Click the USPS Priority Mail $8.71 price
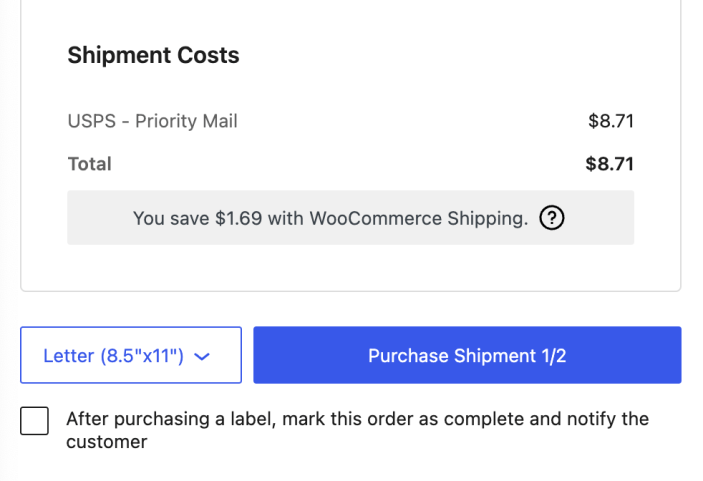The image size is (703, 481). pos(611,122)
